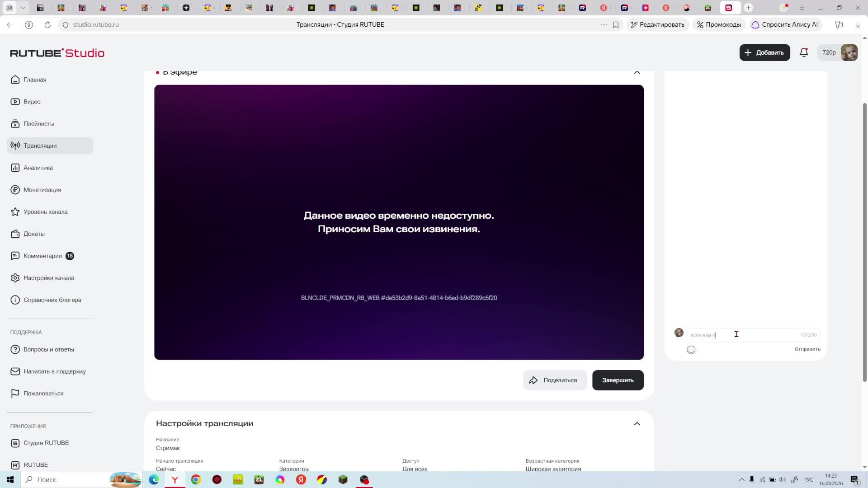This screenshot has width=868, height=488.
Task: Click the Справочник блогера info icon
Action: tap(15, 300)
